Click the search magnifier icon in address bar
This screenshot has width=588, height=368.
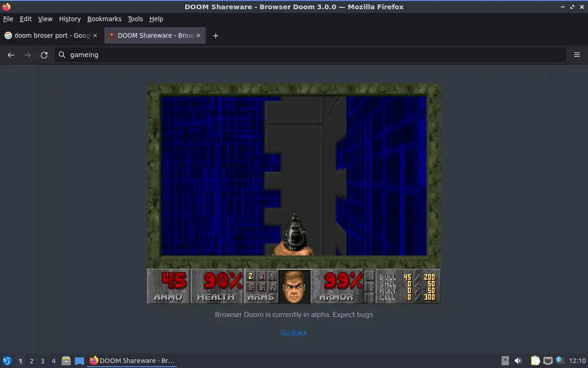(62, 55)
